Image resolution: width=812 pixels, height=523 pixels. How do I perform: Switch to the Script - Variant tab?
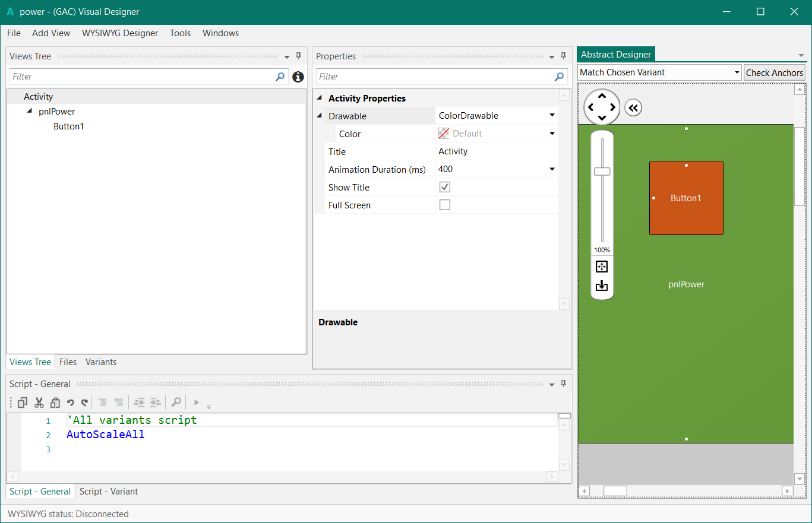point(109,492)
